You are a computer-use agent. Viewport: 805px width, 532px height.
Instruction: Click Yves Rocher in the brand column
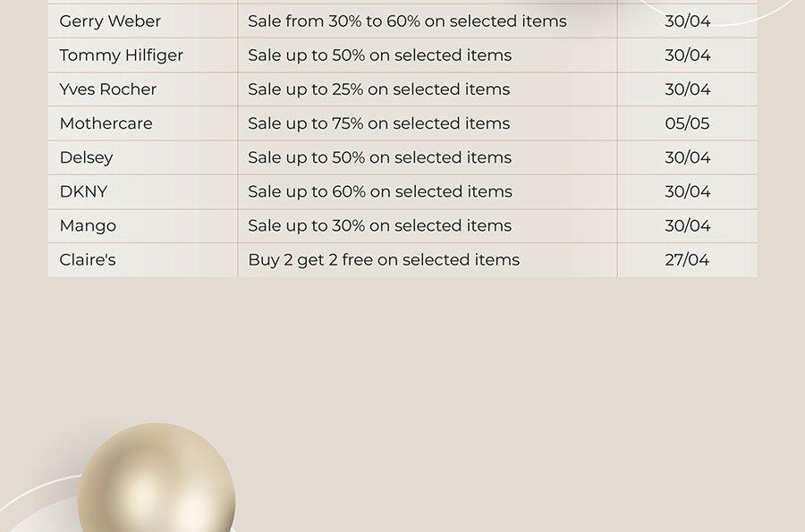(x=108, y=89)
